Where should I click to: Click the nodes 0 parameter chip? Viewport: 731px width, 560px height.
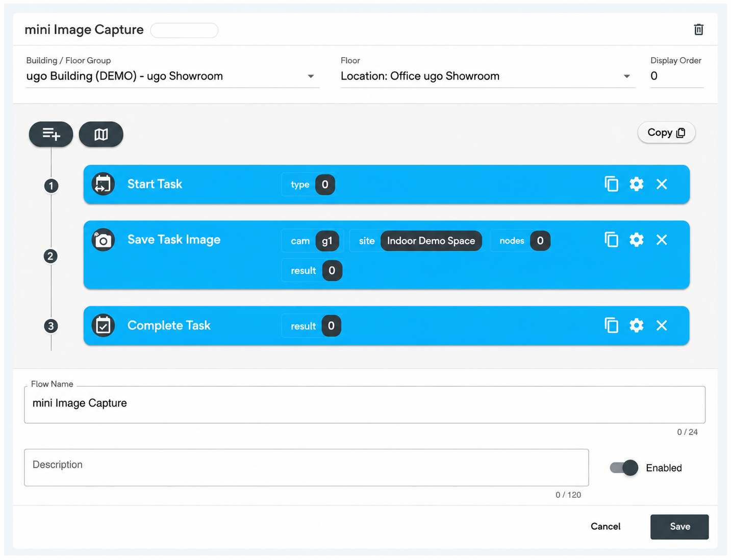click(x=521, y=241)
